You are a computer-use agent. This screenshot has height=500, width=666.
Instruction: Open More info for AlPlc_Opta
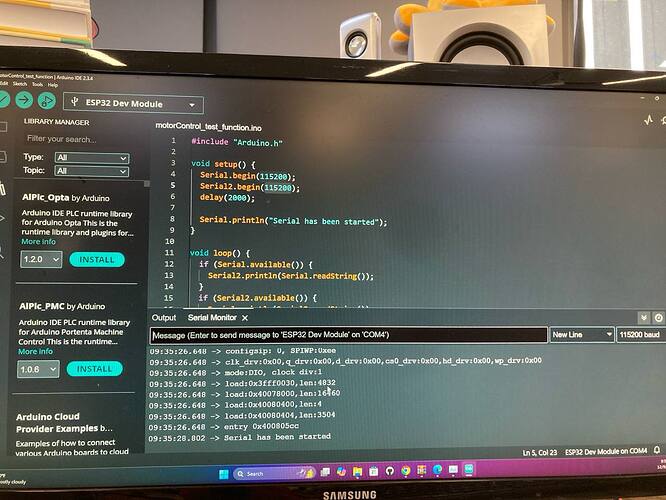point(38,241)
